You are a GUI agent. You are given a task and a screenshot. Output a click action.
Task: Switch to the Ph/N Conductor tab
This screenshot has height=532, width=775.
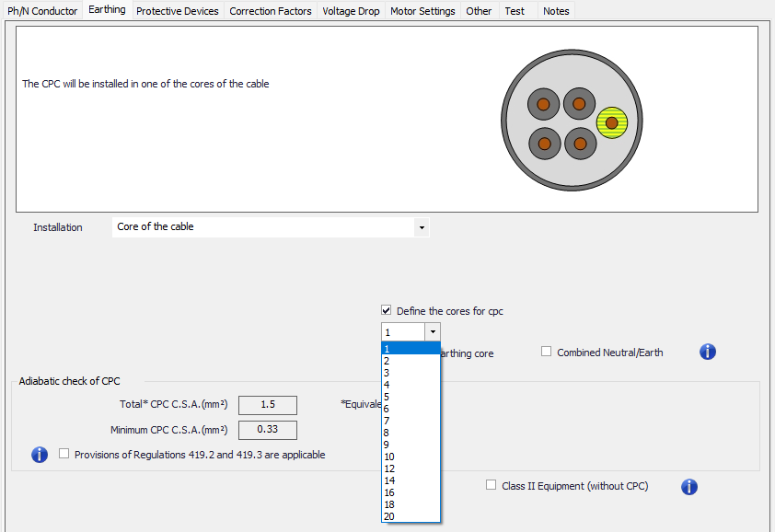tap(42, 11)
